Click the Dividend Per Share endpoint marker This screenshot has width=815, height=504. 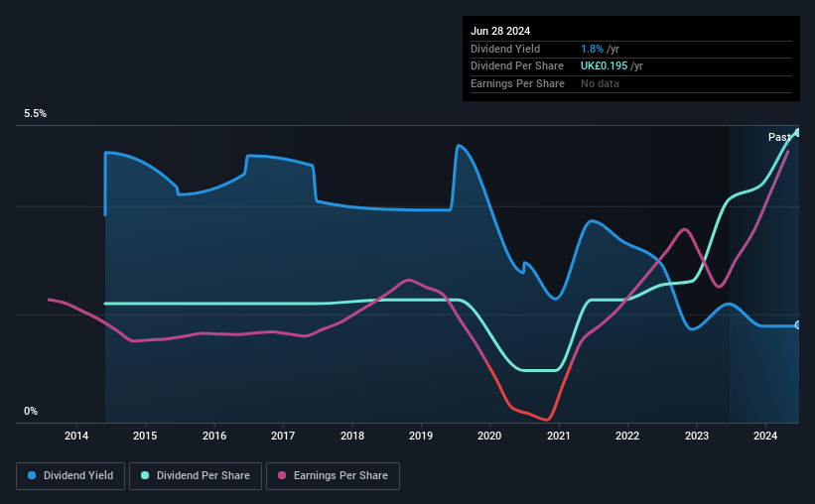(798, 133)
